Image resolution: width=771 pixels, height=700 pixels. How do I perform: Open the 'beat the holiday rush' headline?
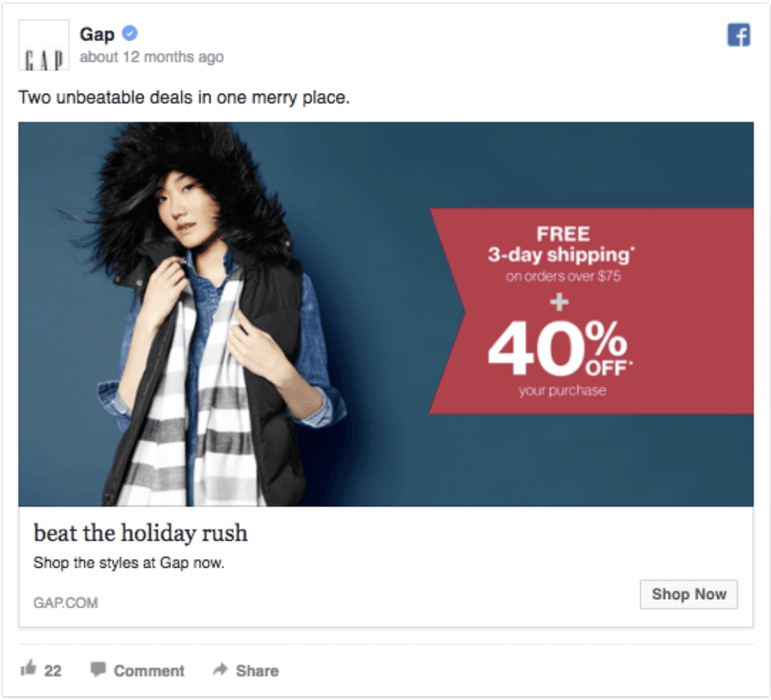click(x=140, y=534)
